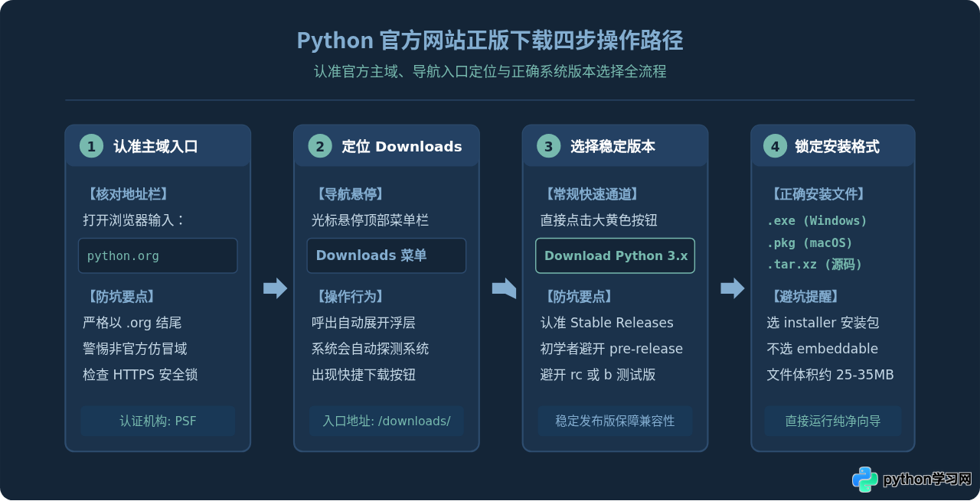The height and width of the screenshot is (501, 980).
Task: Click the "Download Python 3.x" button
Action: tap(616, 255)
